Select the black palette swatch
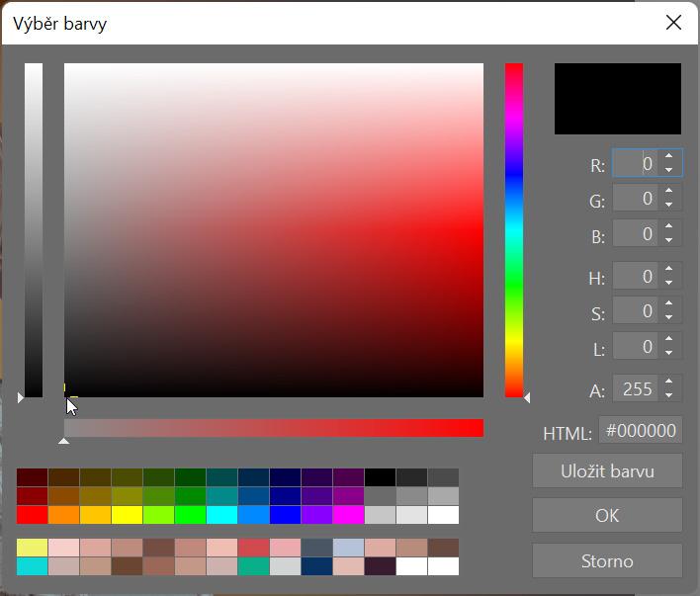The width and height of the screenshot is (700, 596). [381, 477]
